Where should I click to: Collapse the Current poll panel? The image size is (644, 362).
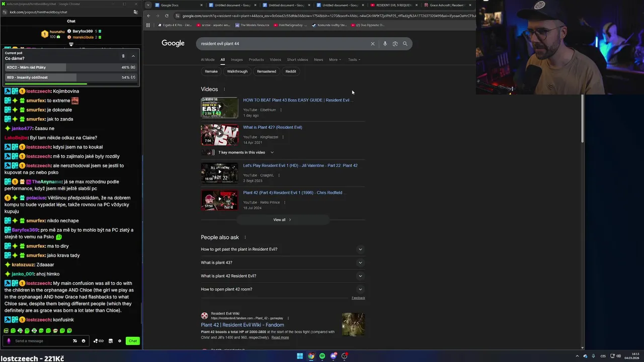(133, 56)
